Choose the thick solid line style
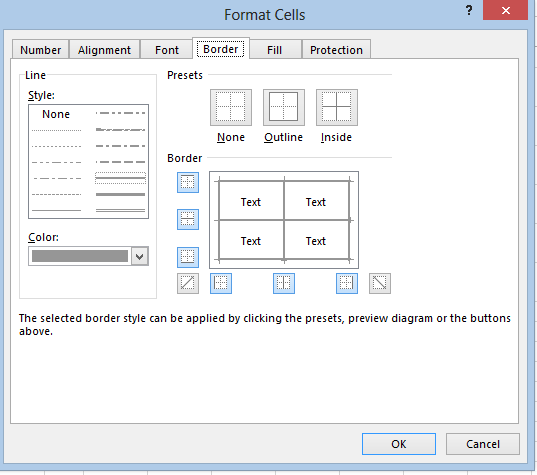Screen dimensions: 537x475 120,194
